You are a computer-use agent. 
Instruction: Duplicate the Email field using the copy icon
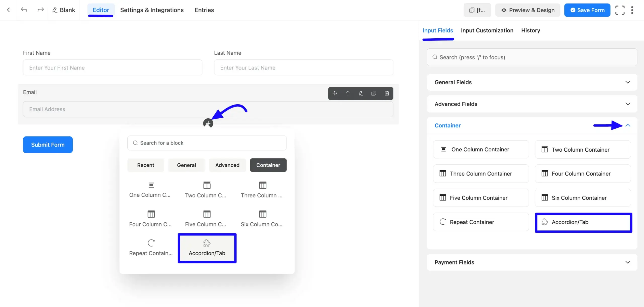[374, 93]
